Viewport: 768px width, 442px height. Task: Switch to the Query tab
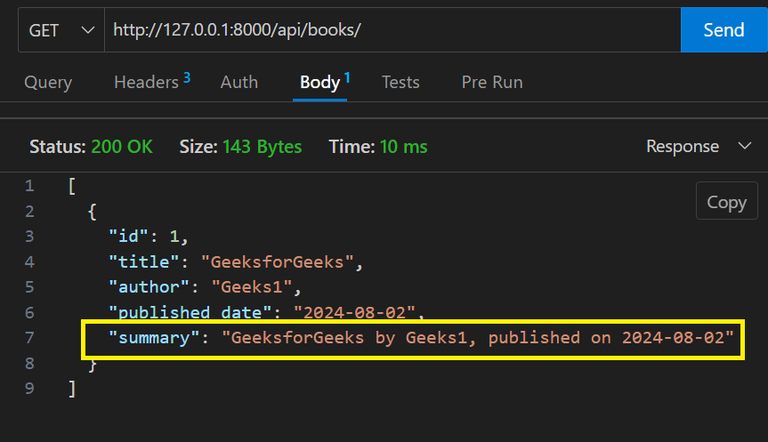[x=47, y=82]
